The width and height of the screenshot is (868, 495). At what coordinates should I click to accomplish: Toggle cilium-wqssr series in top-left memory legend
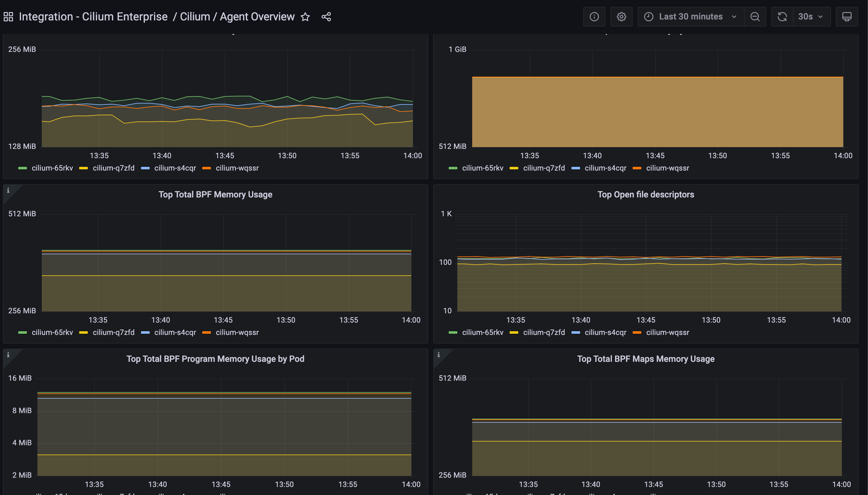(237, 168)
